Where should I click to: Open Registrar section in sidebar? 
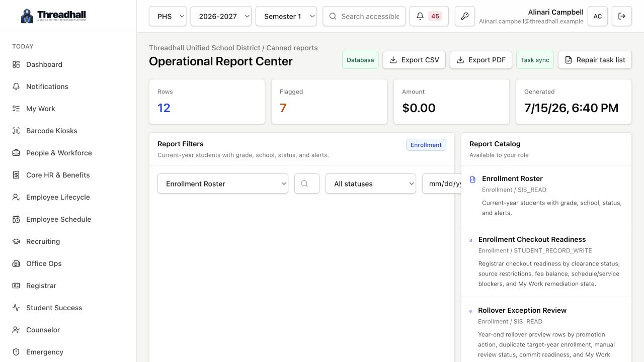pyautogui.click(x=68, y=286)
